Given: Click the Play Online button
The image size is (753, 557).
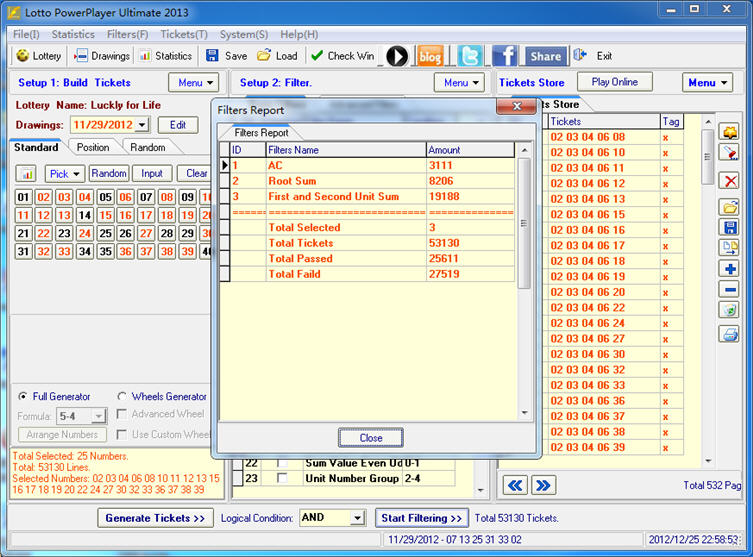Looking at the screenshot, I should click(x=615, y=82).
